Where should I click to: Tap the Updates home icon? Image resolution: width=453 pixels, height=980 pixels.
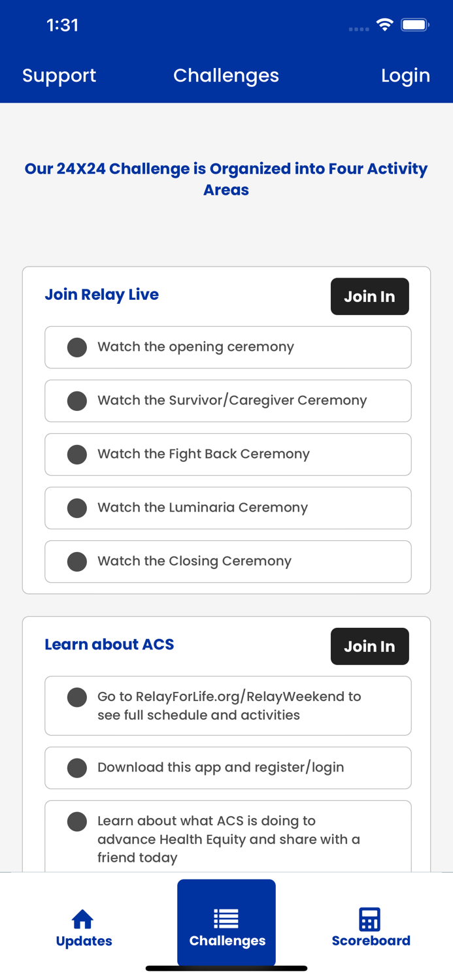point(83,919)
